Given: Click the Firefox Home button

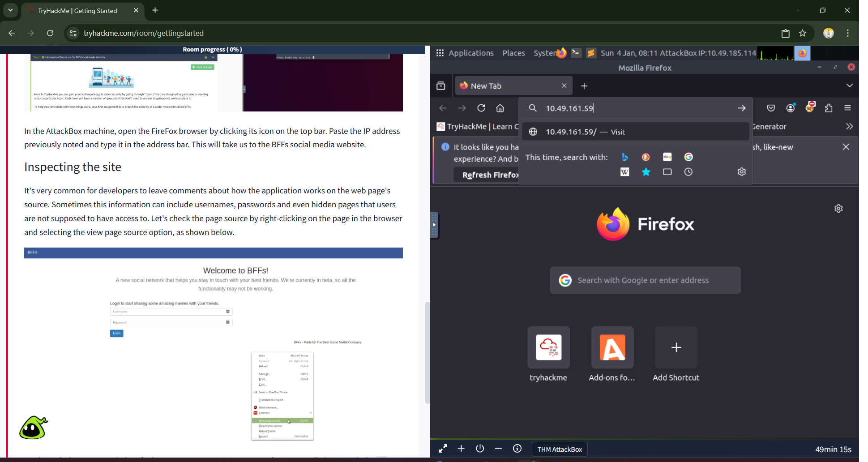Looking at the screenshot, I should pyautogui.click(x=500, y=108).
